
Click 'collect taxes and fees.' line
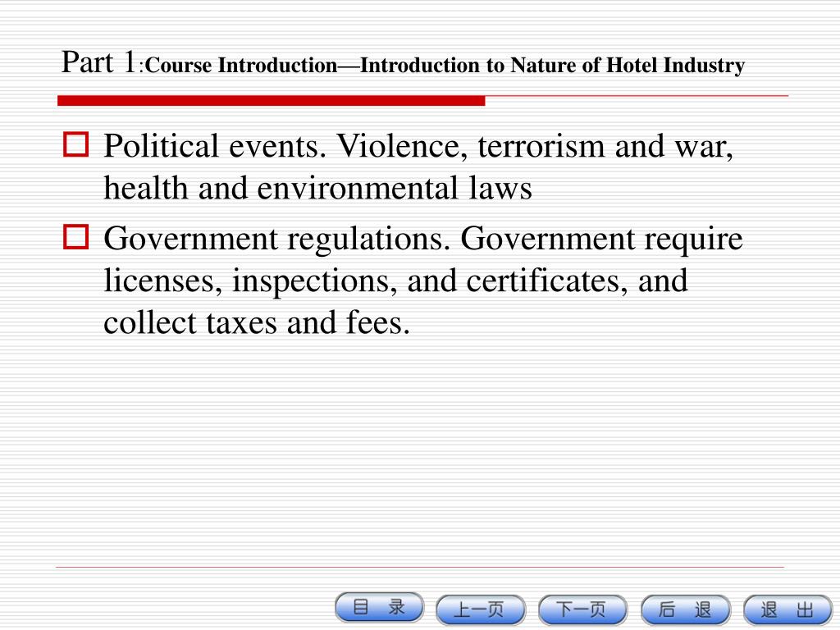257,323
